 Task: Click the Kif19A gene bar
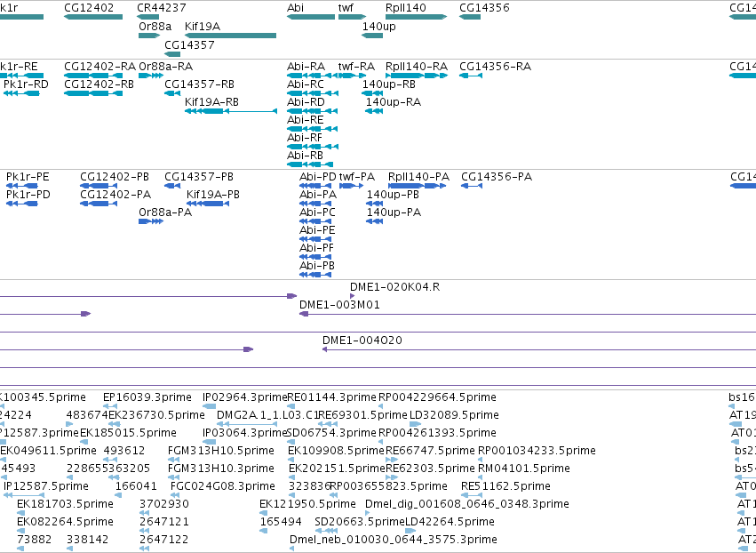pos(230,36)
